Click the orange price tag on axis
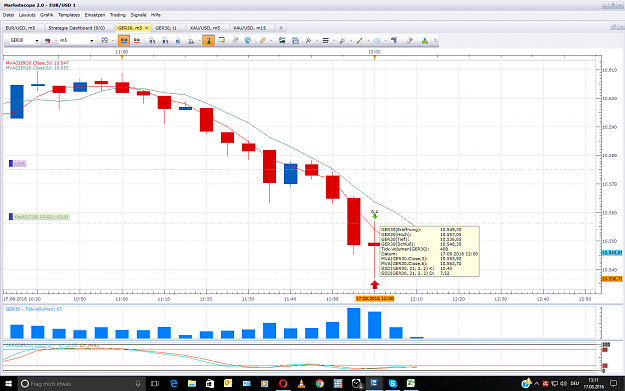 pyautogui.click(x=611, y=279)
